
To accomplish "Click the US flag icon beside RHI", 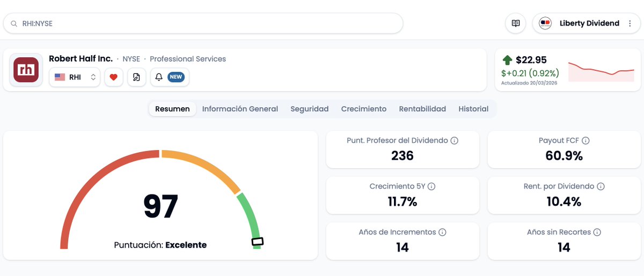I will [60, 77].
